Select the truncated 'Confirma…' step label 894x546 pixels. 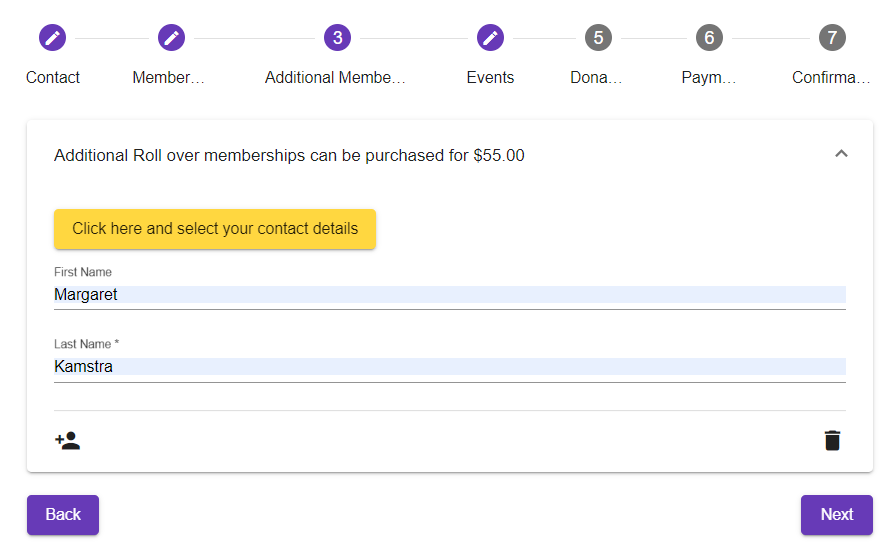pyautogui.click(x=831, y=77)
